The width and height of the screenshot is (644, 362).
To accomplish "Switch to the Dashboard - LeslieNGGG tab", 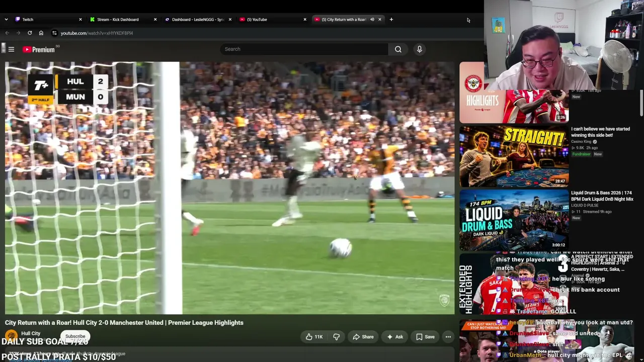I will point(198,20).
